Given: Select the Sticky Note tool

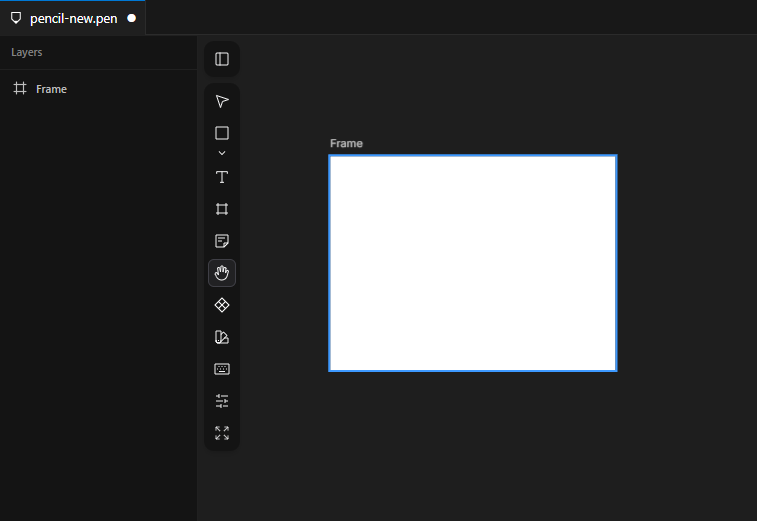Looking at the screenshot, I should pyautogui.click(x=222, y=241).
